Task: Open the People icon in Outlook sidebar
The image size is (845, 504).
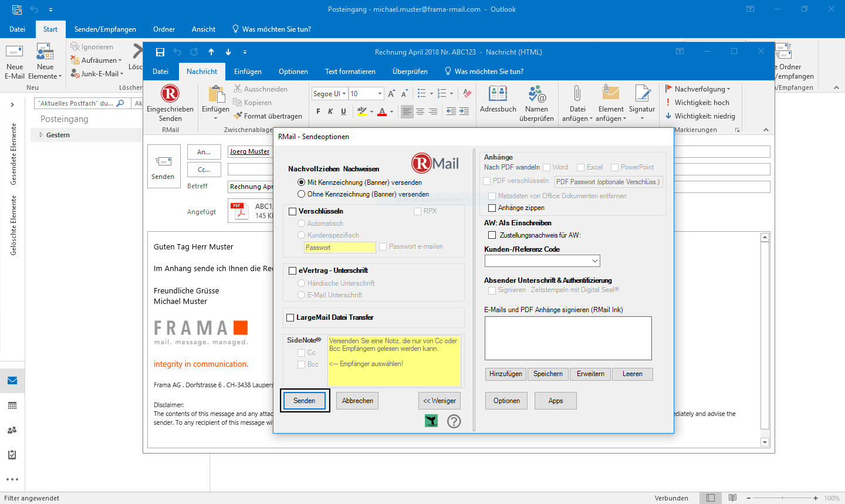Action: [12, 430]
